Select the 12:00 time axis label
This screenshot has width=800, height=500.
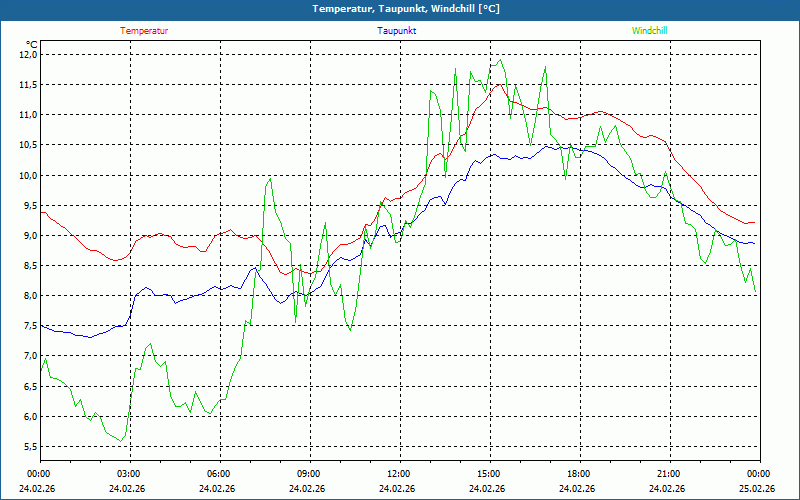(399, 474)
